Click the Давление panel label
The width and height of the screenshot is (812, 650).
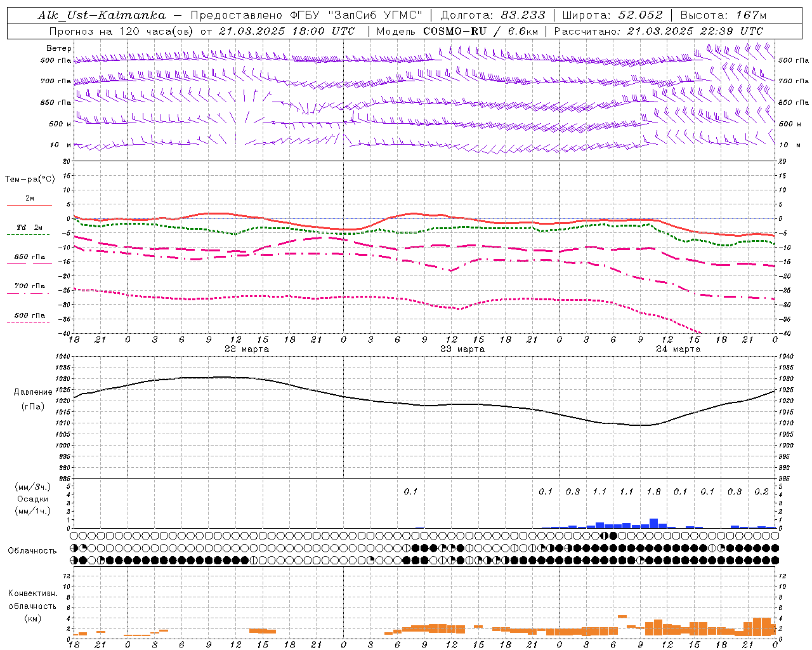[x=33, y=392]
